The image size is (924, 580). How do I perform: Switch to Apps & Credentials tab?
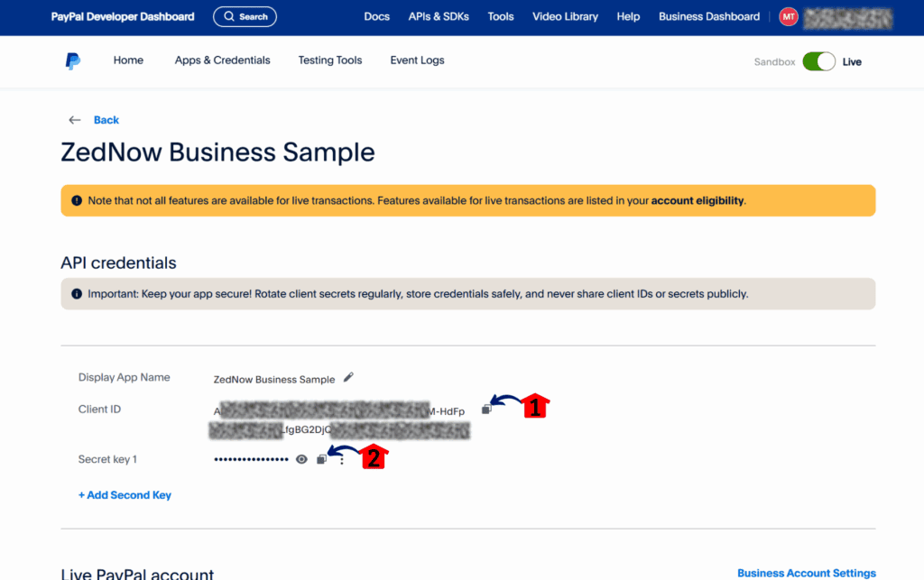(222, 60)
